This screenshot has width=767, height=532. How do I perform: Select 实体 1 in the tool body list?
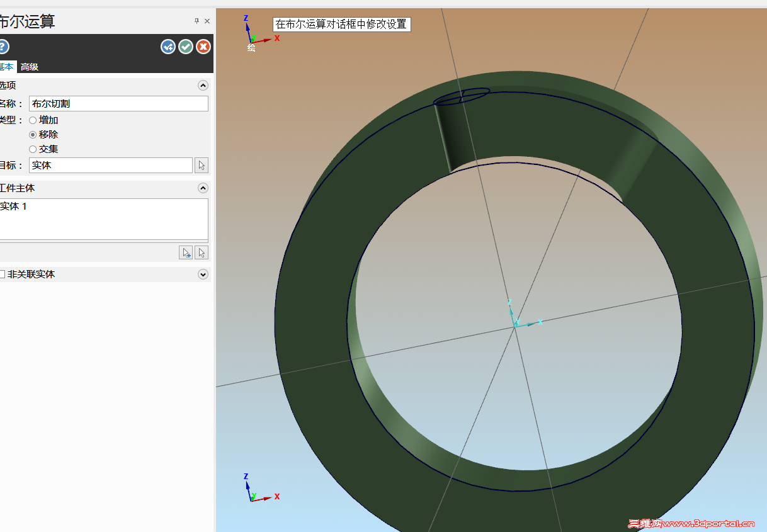14,207
